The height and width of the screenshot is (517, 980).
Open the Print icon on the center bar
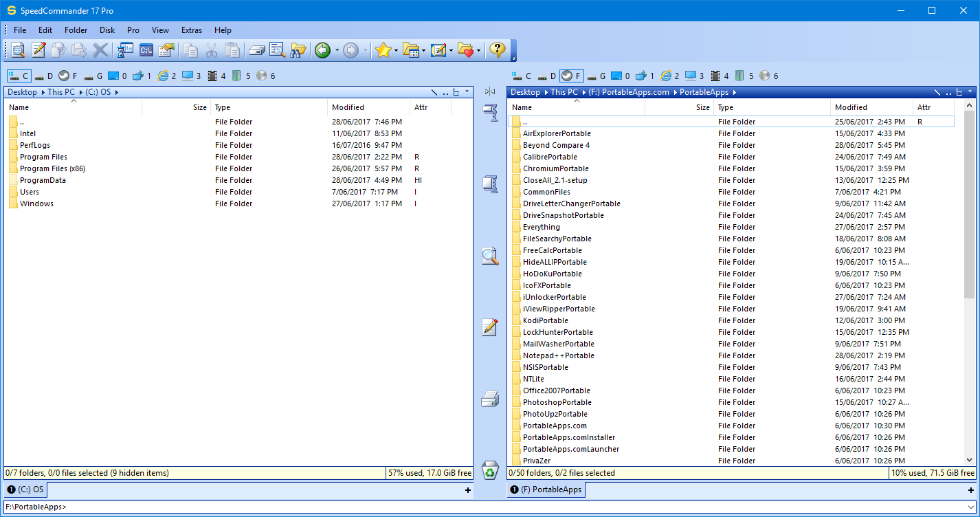[x=490, y=399]
